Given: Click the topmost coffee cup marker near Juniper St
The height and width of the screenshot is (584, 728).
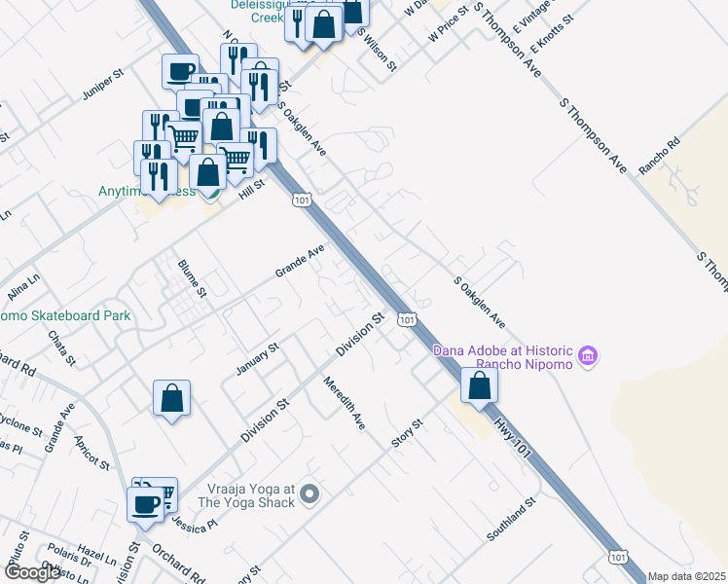Looking at the screenshot, I should click(x=181, y=72).
